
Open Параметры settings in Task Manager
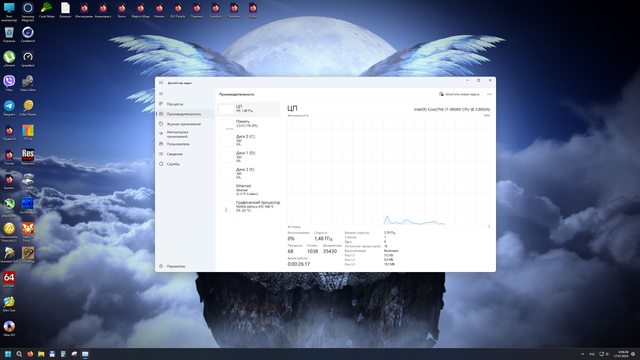186,266
